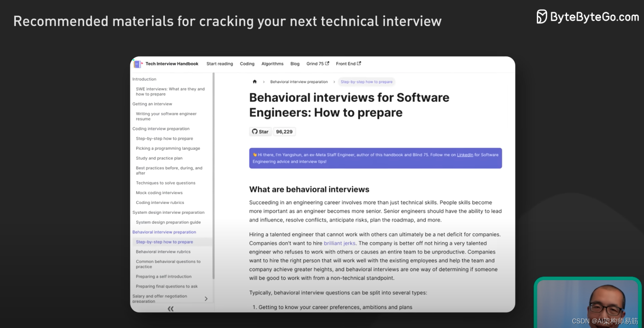The height and width of the screenshot is (328, 644).
Task: Open Coding interview rubrics
Action: pyautogui.click(x=160, y=203)
